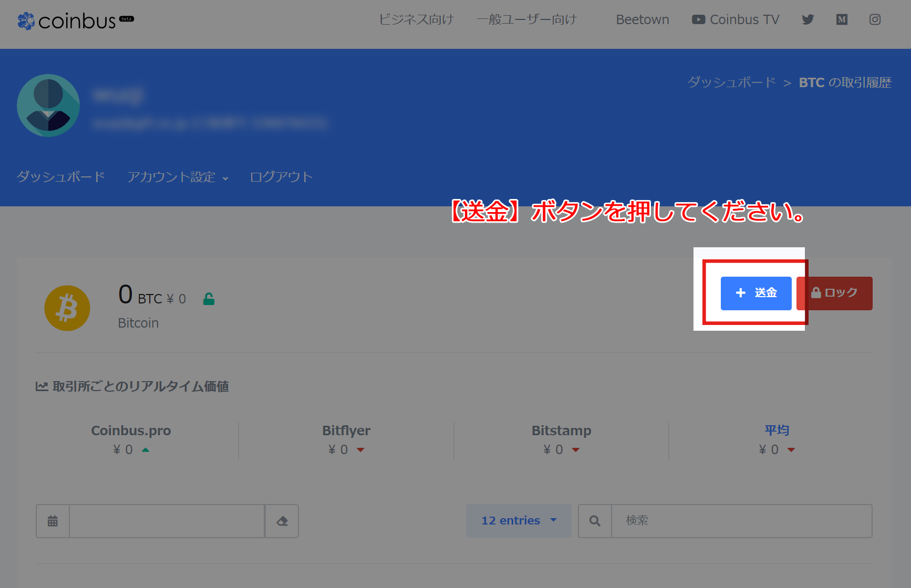
Task: Click BTC の取引履歴 breadcrumb text
Action: click(845, 82)
